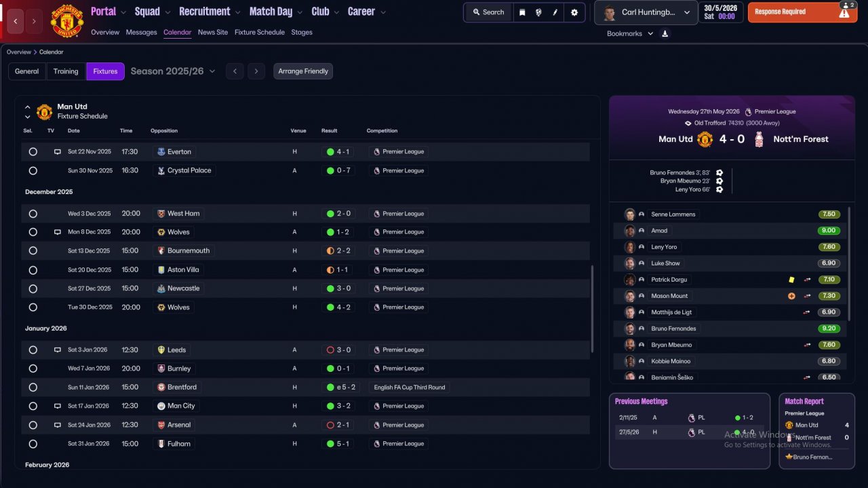868x488 pixels.
Task: Select the Crystal Palace fixture radio button
Action: pos(33,171)
